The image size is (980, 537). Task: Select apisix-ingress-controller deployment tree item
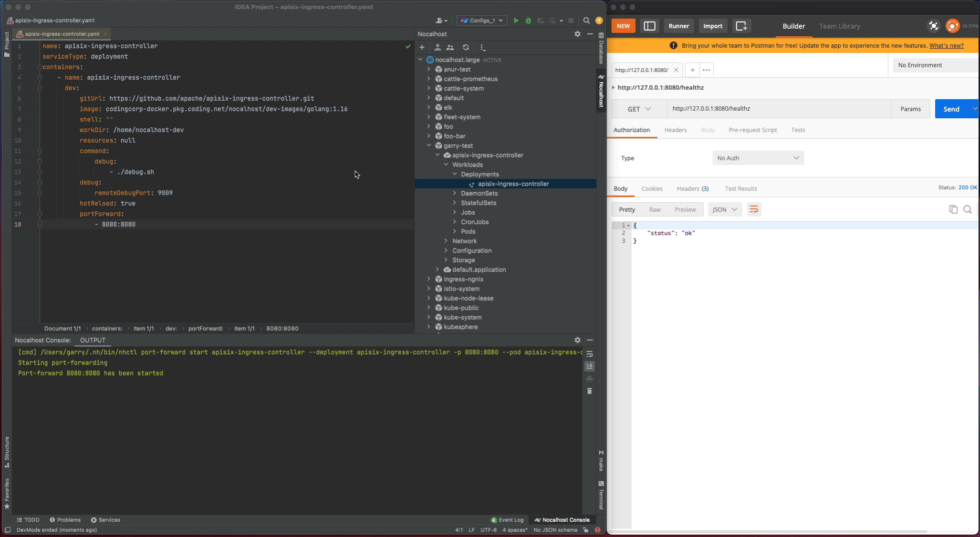(x=513, y=184)
